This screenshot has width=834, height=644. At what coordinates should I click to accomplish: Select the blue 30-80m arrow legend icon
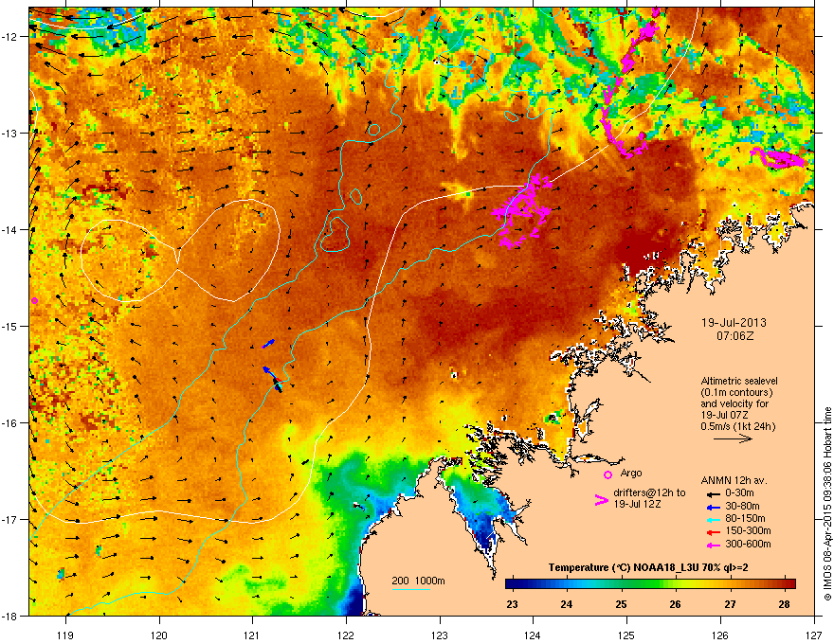tap(712, 507)
